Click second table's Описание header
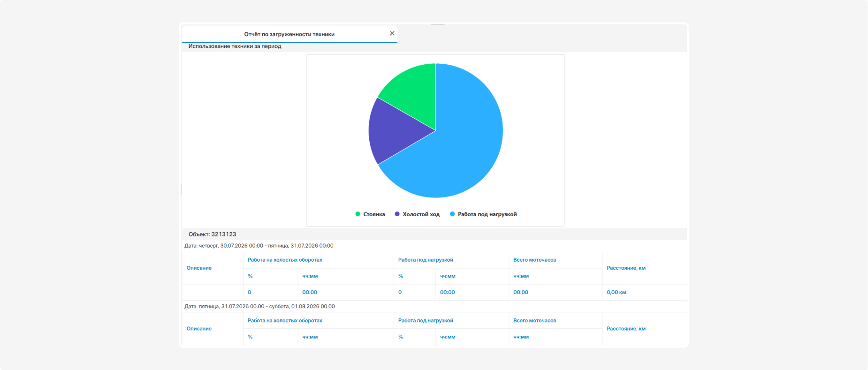Screen dimensions: 868x370 tap(199, 329)
